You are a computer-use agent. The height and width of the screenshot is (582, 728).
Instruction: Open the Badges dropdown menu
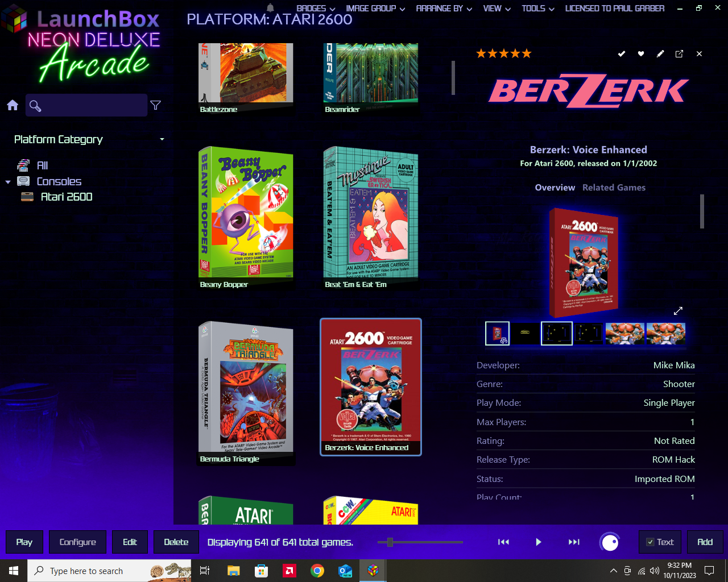(x=316, y=9)
